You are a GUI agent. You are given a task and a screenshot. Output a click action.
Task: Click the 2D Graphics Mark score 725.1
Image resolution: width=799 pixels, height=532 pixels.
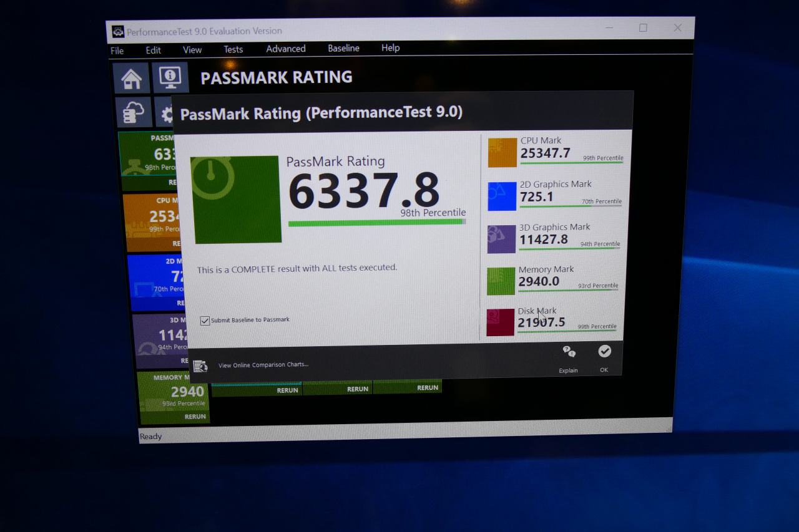tap(537, 196)
